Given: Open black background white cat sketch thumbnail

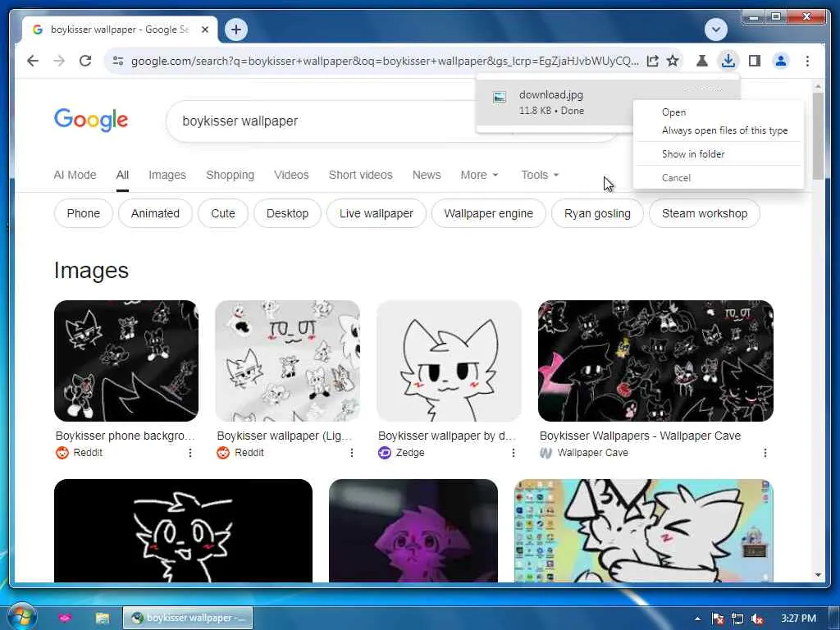Looking at the screenshot, I should (x=183, y=531).
